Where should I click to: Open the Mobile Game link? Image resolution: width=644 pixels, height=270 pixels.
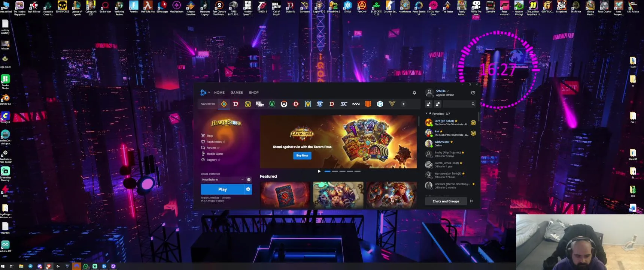(x=212, y=154)
